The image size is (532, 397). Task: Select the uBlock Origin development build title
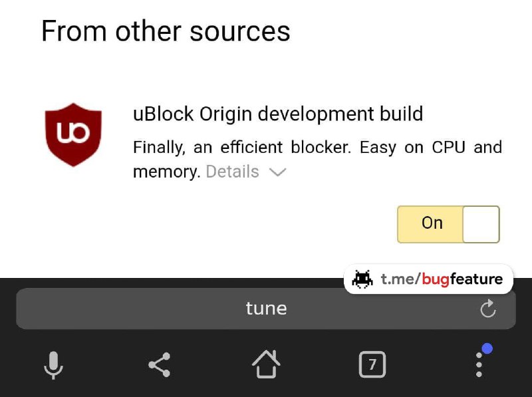(x=278, y=114)
